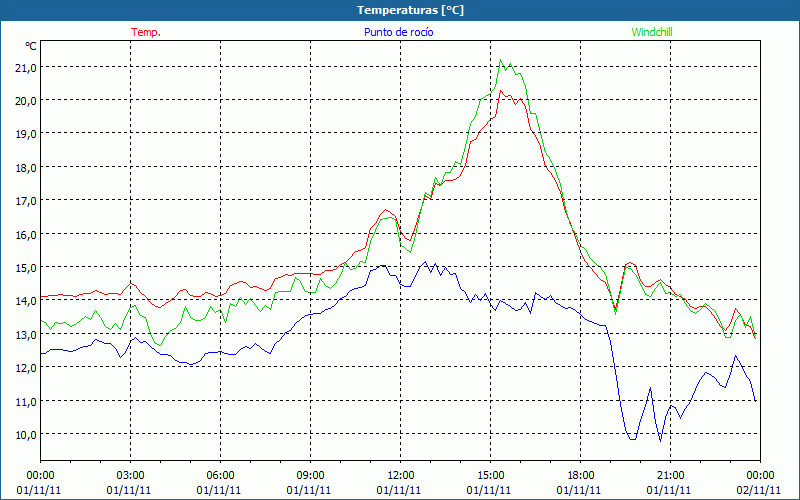Click the red Temp. curve peak above 20,0
The width and height of the screenshot is (800, 500).
(x=501, y=91)
